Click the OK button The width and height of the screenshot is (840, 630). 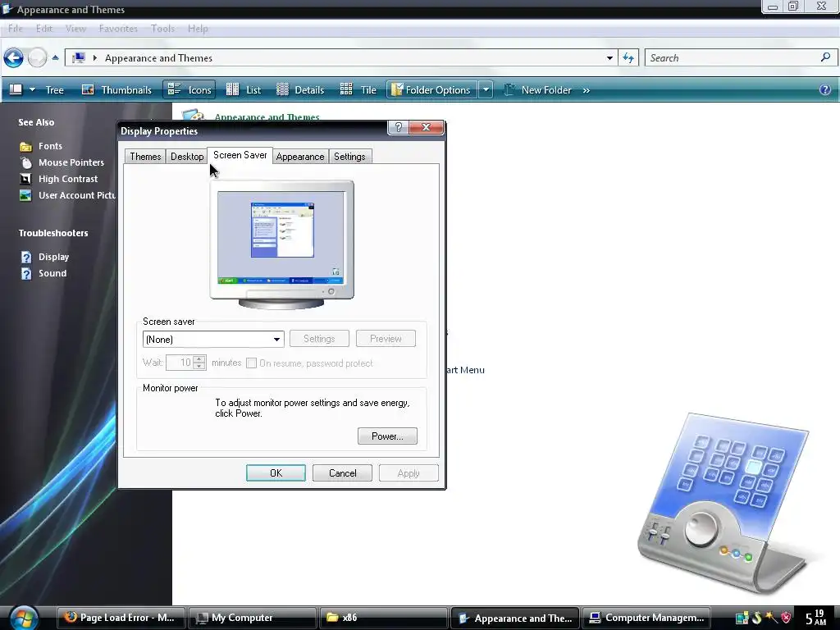point(276,473)
